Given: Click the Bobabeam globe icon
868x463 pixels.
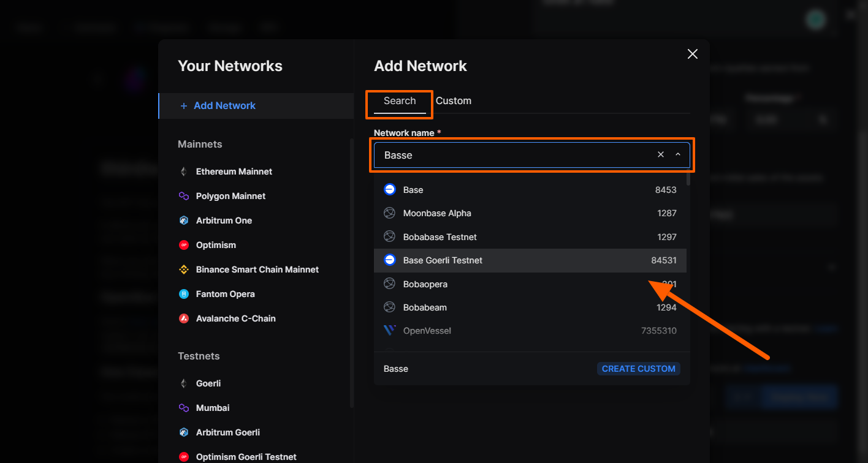Looking at the screenshot, I should [x=389, y=307].
